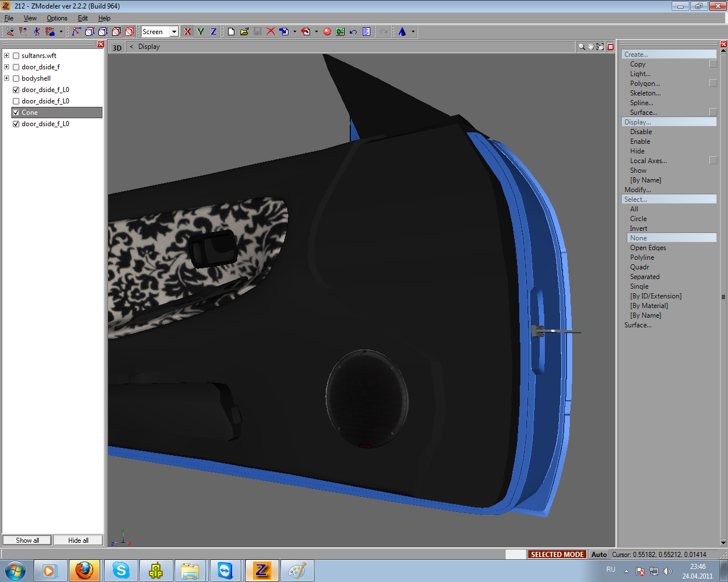The image size is (728, 582).
Task: Toggle the red Selected Mode cube icon
Action: (130, 32)
